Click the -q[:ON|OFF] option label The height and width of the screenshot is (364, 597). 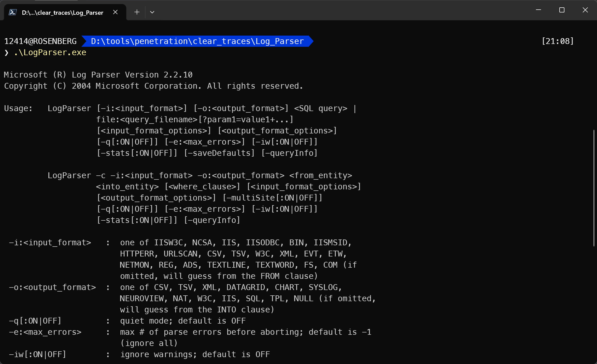[35, 321]
